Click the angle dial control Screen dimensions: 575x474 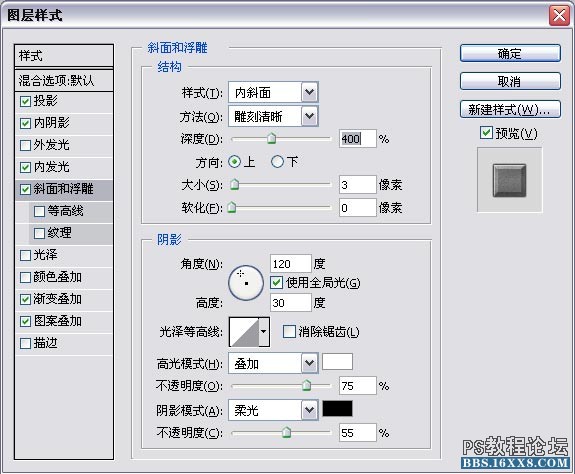click(x=246, y=283)
